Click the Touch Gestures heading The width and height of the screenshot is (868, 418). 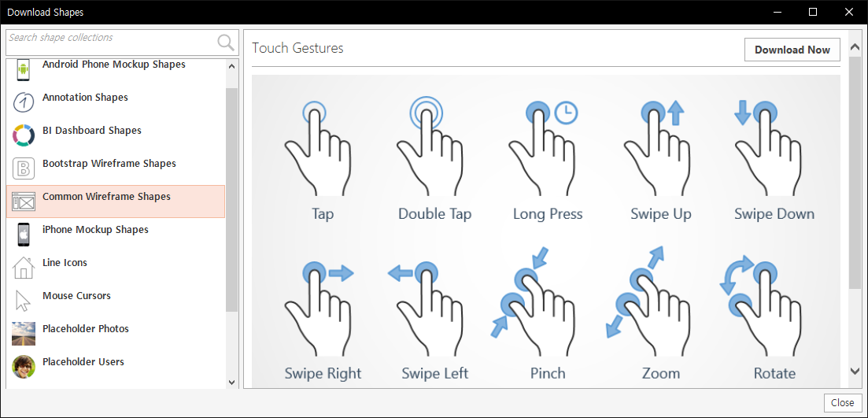point(297,48)
